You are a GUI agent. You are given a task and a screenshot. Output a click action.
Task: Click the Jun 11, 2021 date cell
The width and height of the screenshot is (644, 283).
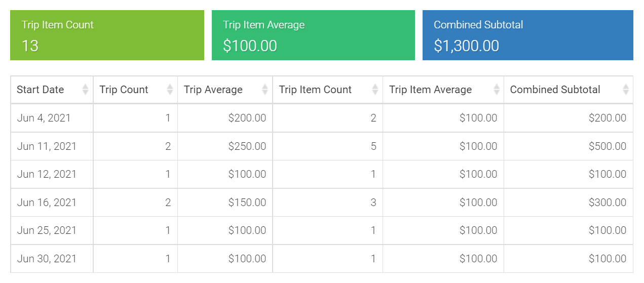pyautogui.click(x=52, y=146)
